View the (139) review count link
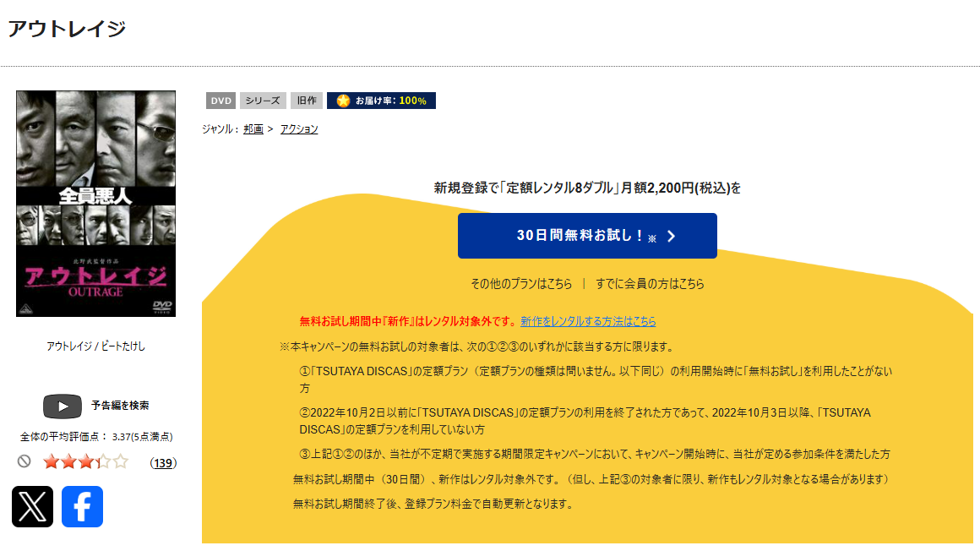Screen dimensions: 980x551 162,462
